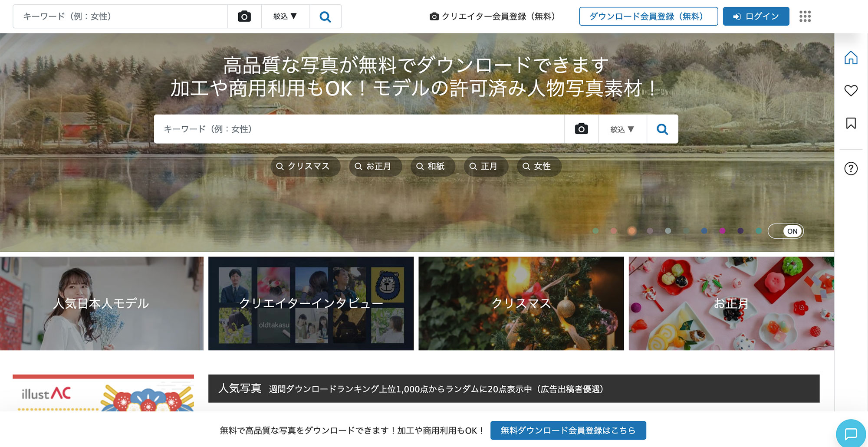This screenshot has width=868, height=447.
Task: Expand the 絞込 dropdown in hero search box
Action: coord(622,129)
